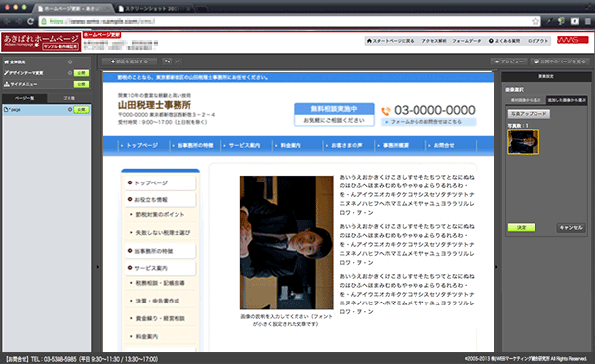
Task: Confirm with the green 決定 button
Action: [522, 227]
